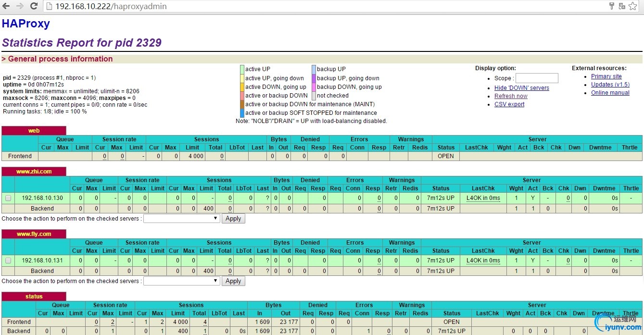The height and width of the screenshot is (335, 644).
Task: Open the action dropdown under www.fly.com
Action: (x=182, y=281)
